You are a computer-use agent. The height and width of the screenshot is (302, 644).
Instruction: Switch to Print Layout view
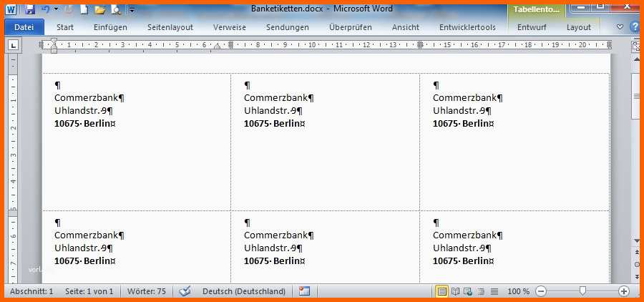[442, 291]
